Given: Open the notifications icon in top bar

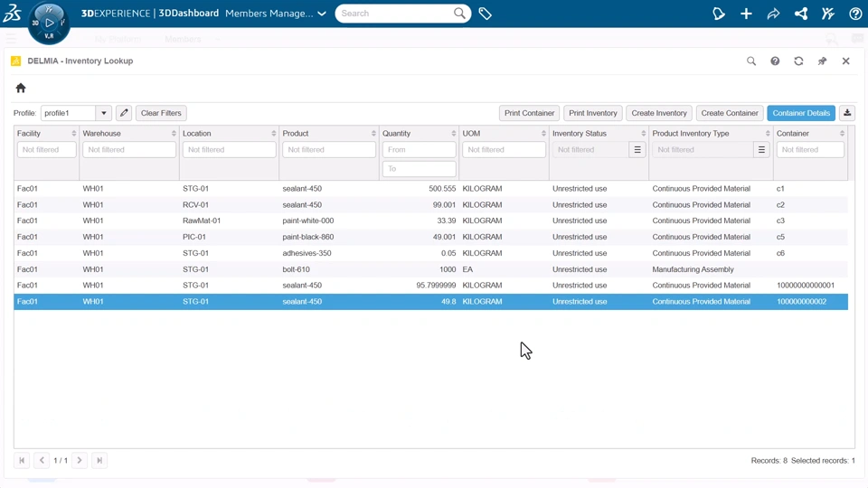Looking at the screenshot, I should pos(719,14).
